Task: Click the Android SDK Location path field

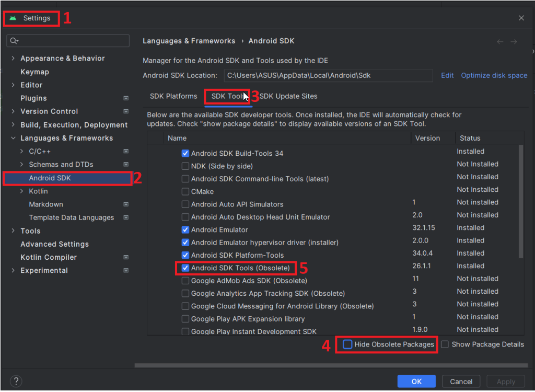Action: [328, 75]
